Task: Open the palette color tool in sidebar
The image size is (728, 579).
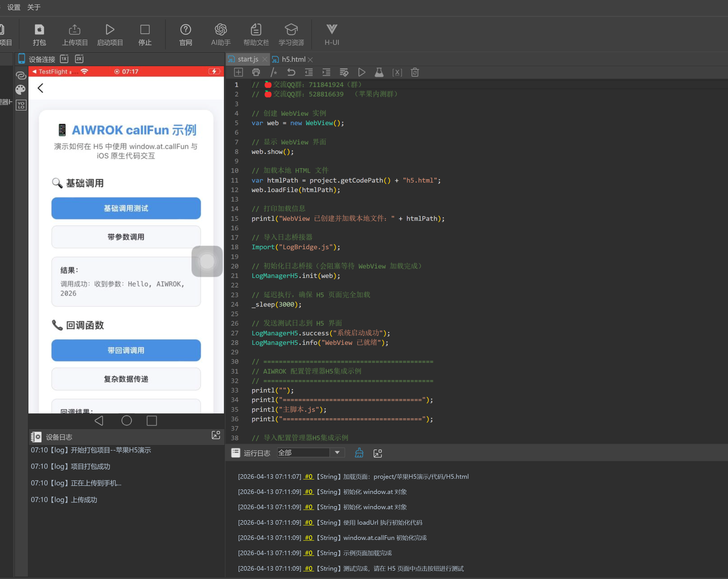Action: click(x=20, y=90)
